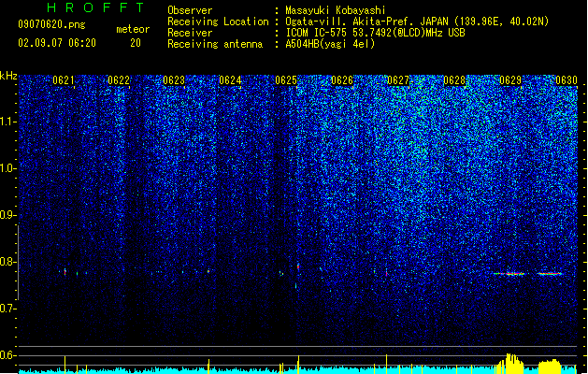Click the 'meteor' label
Screen dimensions: 588x374
coord(133,29)
